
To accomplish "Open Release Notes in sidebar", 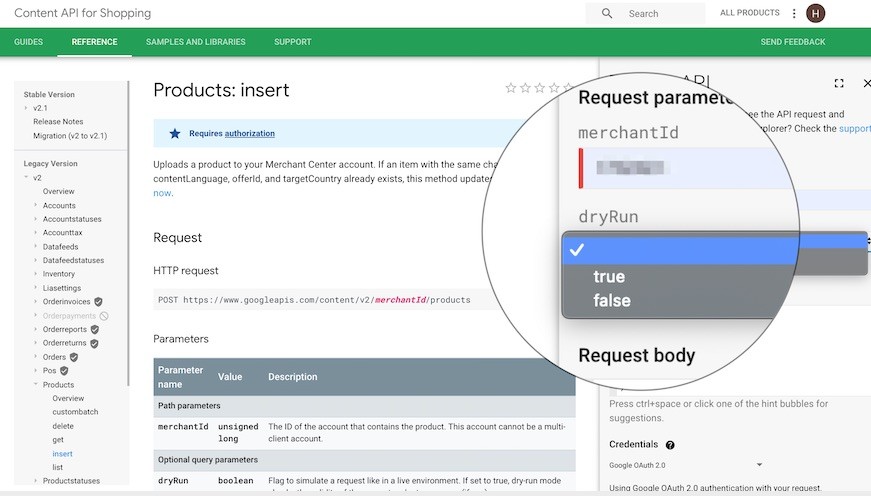I will click(x=58, y=121).
